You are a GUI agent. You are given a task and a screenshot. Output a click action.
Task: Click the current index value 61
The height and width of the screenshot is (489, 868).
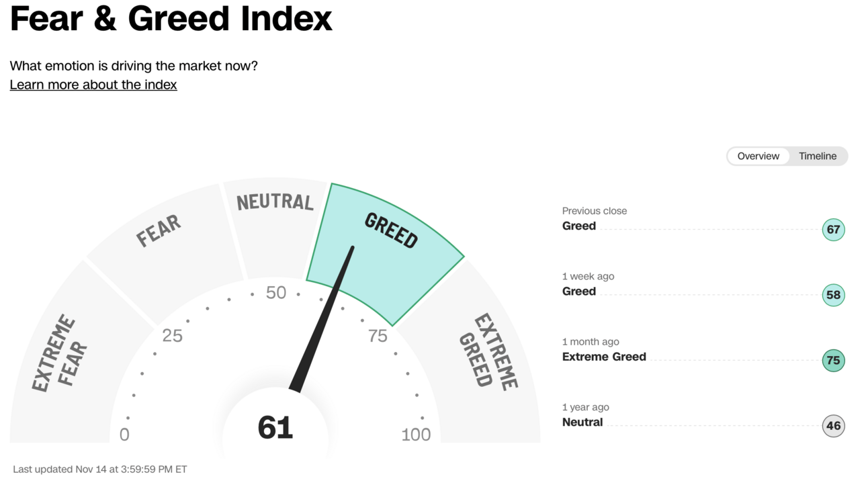275,428
